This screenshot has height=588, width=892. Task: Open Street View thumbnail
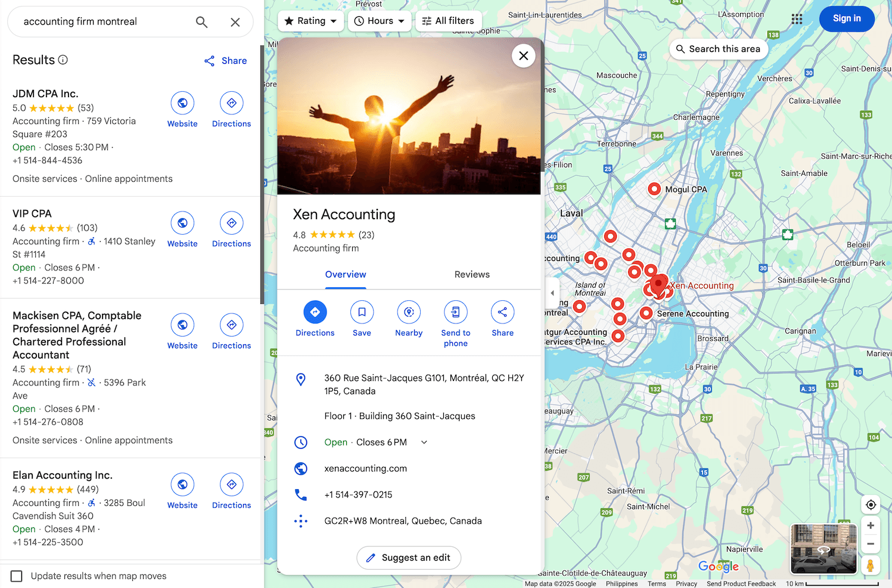pos(823,549)
